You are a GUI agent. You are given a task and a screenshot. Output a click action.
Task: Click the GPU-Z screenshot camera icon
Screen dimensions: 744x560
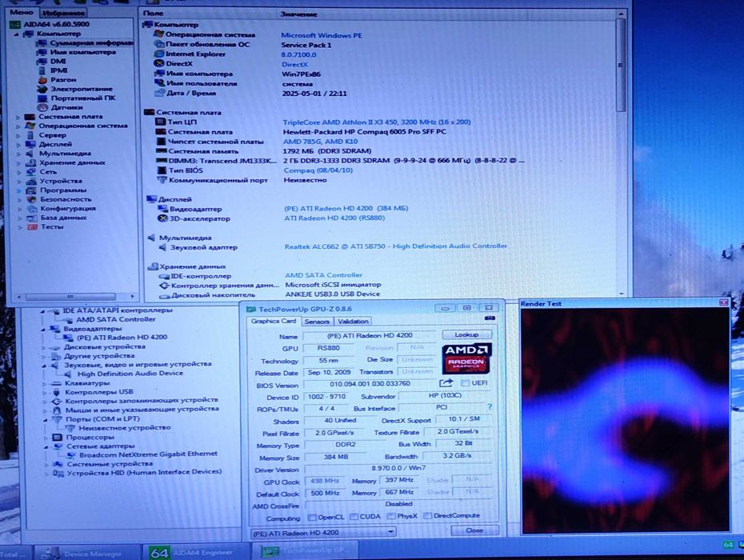(490, 318)
